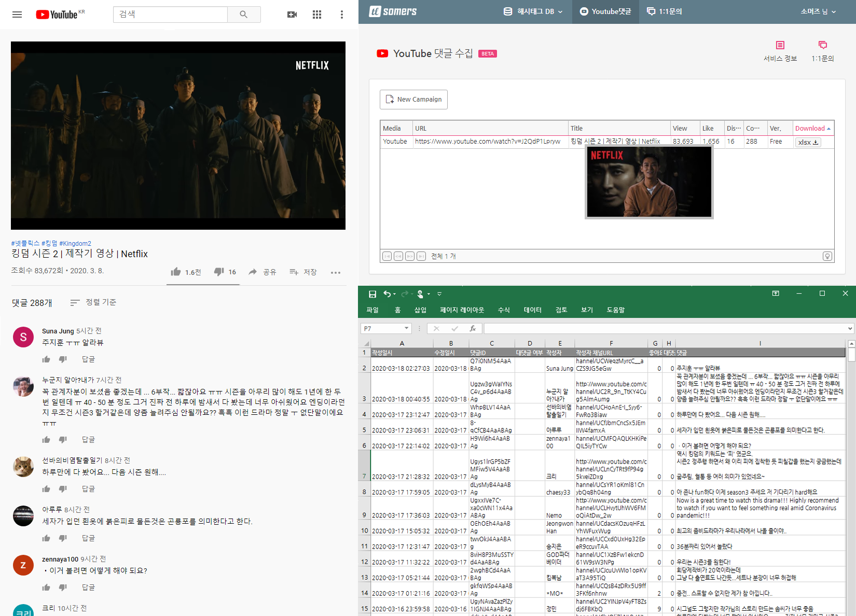856x616 pixels.
Task: Toggle touch/mouse mode icon in Excel
Action: (x=420, y=294)
